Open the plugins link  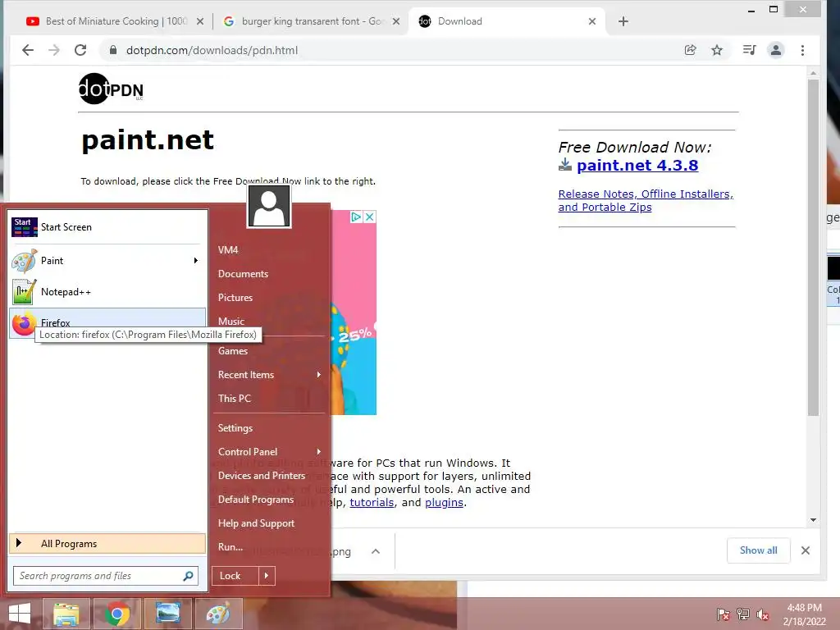[x=444, y=503]
